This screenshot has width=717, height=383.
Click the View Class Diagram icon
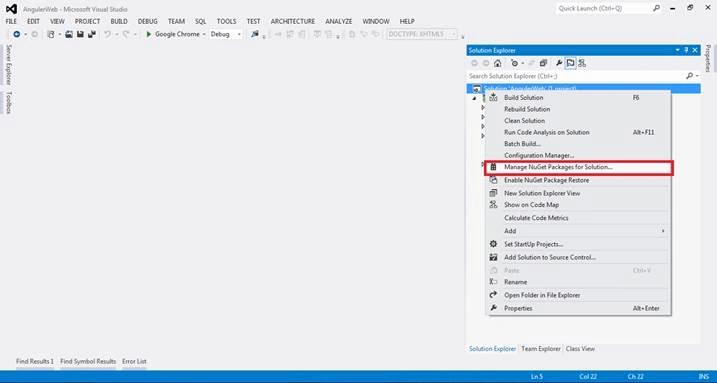tap(582, 64)
